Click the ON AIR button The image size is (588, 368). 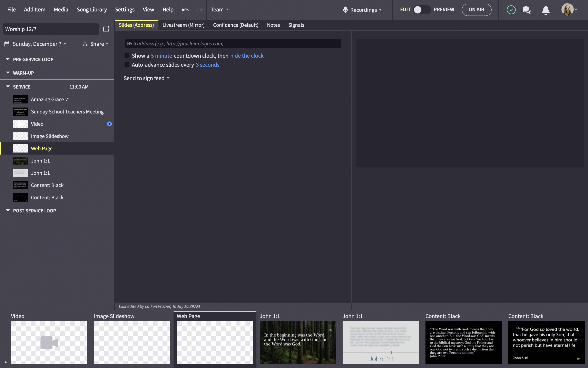[477, 10]
